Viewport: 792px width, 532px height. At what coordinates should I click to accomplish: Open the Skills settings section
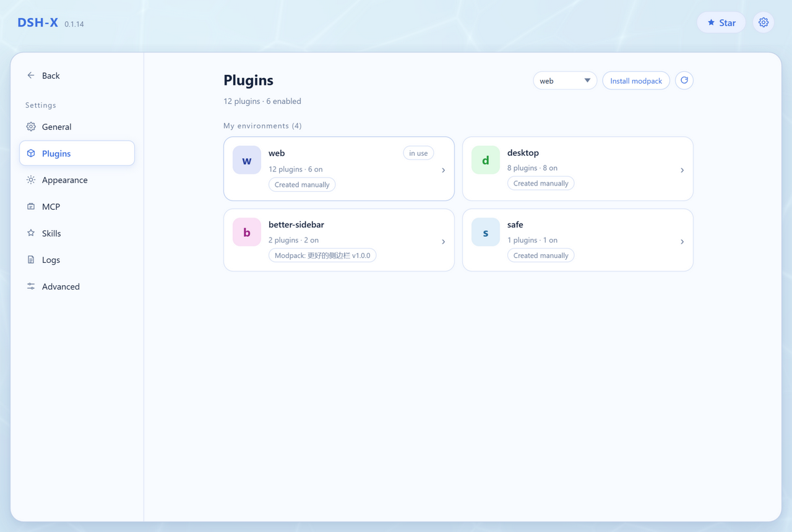pyautogui.click(x=77, y=233)
